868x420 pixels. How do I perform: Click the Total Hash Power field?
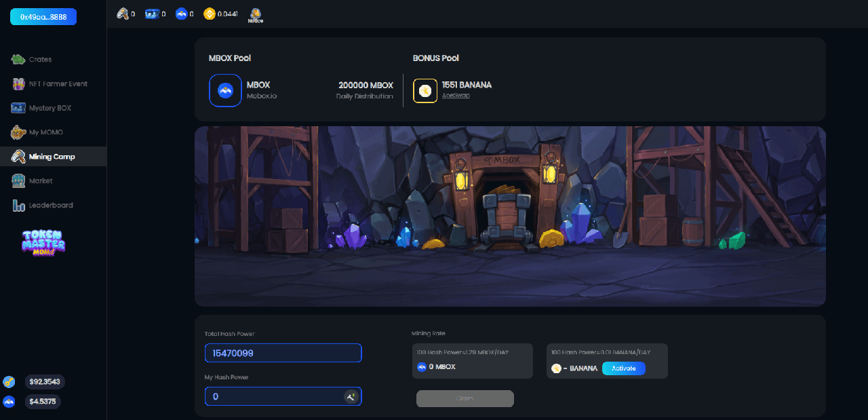[283, 353]
